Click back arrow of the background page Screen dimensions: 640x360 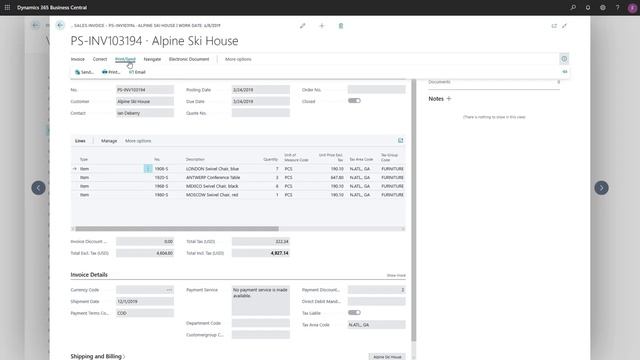point(36,25)
